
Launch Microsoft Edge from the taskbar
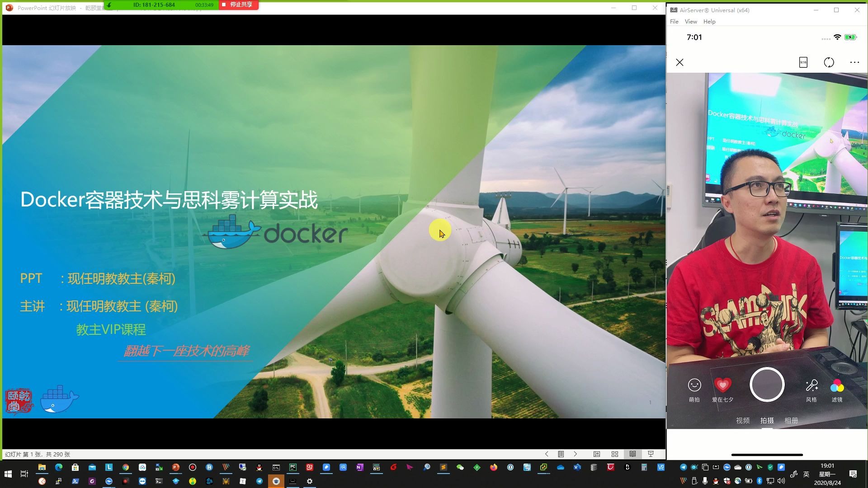pyautogui.click(x=59, y=467)
